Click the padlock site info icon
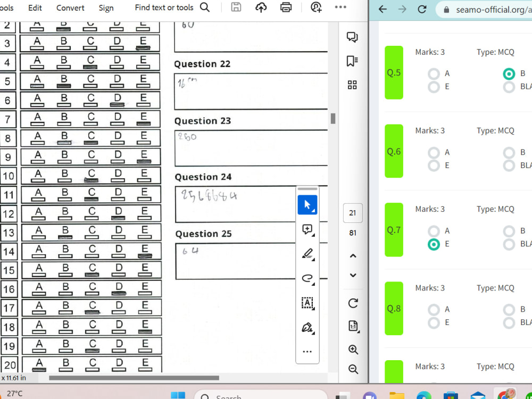532x399 pixels. point(446,10)
